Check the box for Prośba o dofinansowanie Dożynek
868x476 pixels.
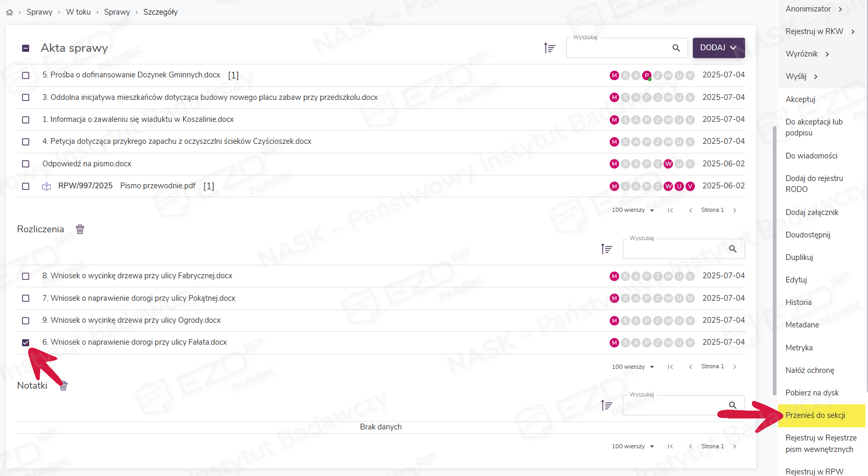pos(26,75)
